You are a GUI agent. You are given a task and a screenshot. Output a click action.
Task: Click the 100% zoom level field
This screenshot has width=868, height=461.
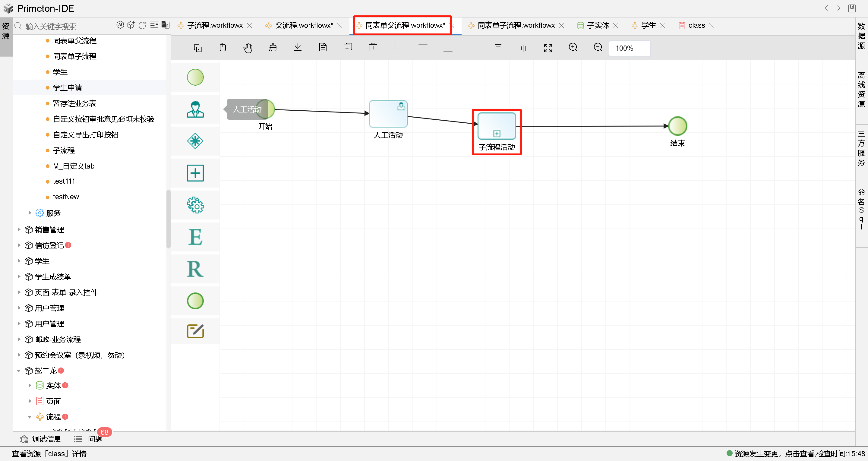click(629, 48)
